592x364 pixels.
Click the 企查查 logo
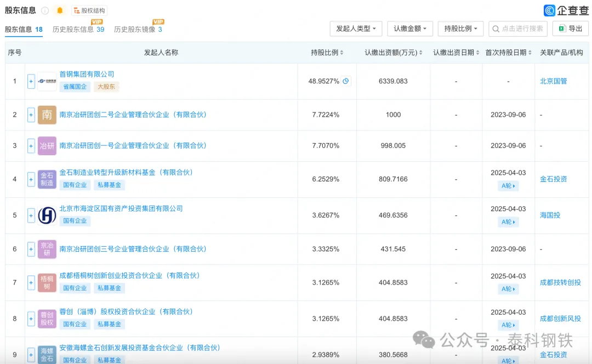[x=566, y=10]
